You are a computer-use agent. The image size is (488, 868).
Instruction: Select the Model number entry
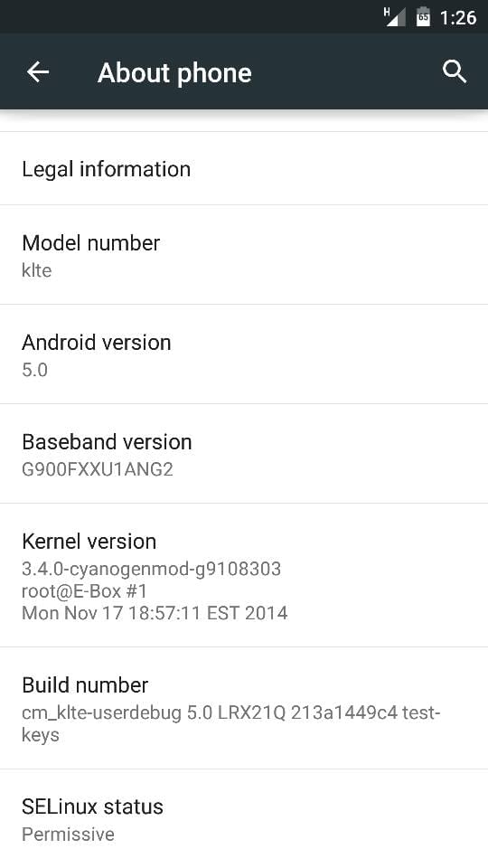pyautogui.click(x=244, y=255)
